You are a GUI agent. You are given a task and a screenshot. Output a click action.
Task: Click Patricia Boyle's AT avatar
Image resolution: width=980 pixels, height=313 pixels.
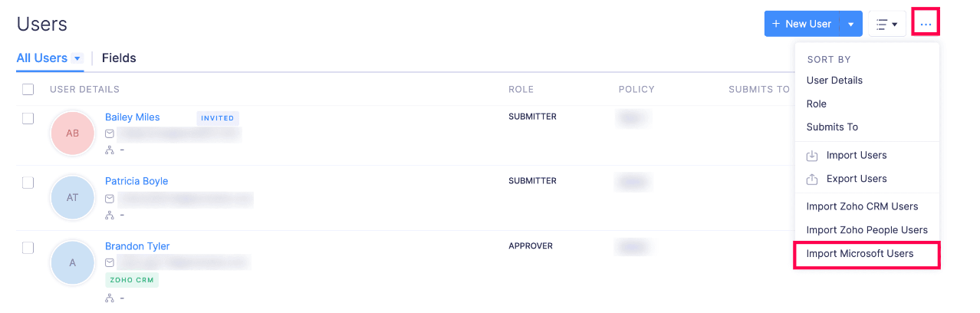pos(72,198)
